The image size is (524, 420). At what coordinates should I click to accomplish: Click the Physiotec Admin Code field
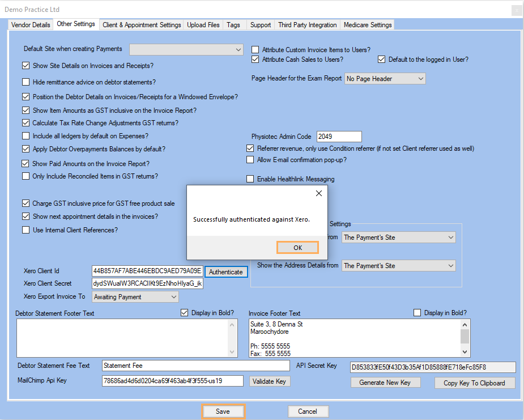(339, 137)
